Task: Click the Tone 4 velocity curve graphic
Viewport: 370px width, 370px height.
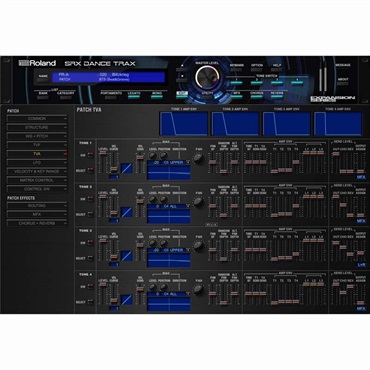Action: click(x=126, y=300)
